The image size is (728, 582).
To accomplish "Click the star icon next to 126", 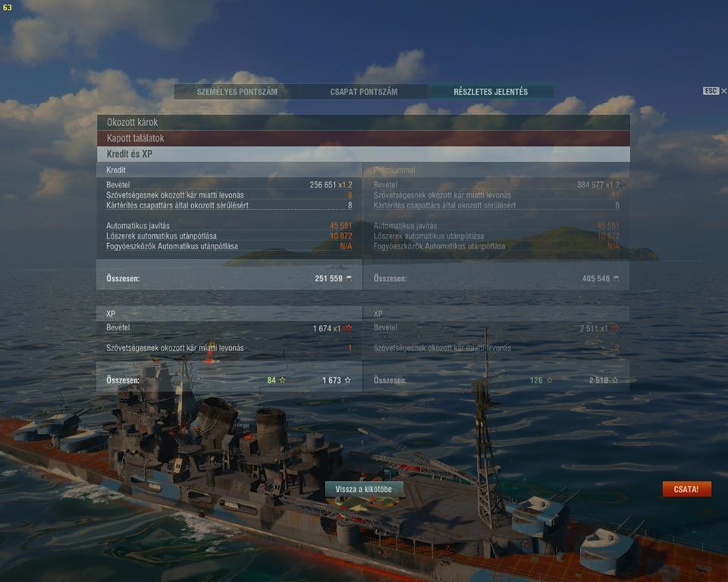I will pos(550,380).
